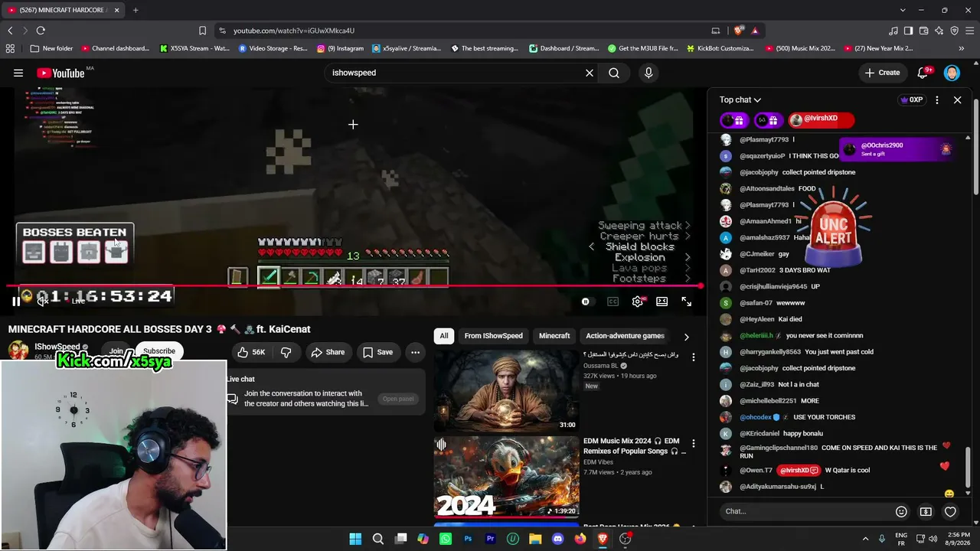Open the account avatar menu
The width and height of the screenshot is (980, 551).
coord(952,73)
